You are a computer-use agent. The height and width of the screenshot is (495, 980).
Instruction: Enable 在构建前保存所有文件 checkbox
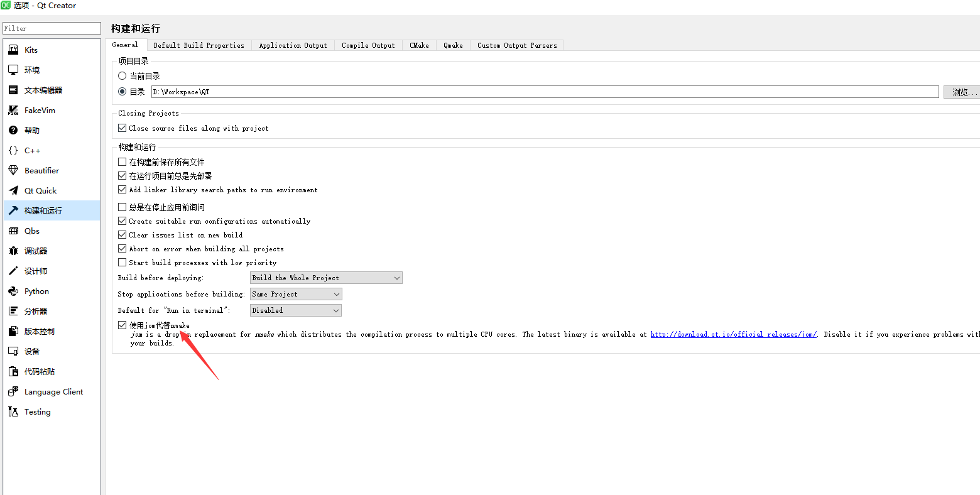[x=122, y=161]
